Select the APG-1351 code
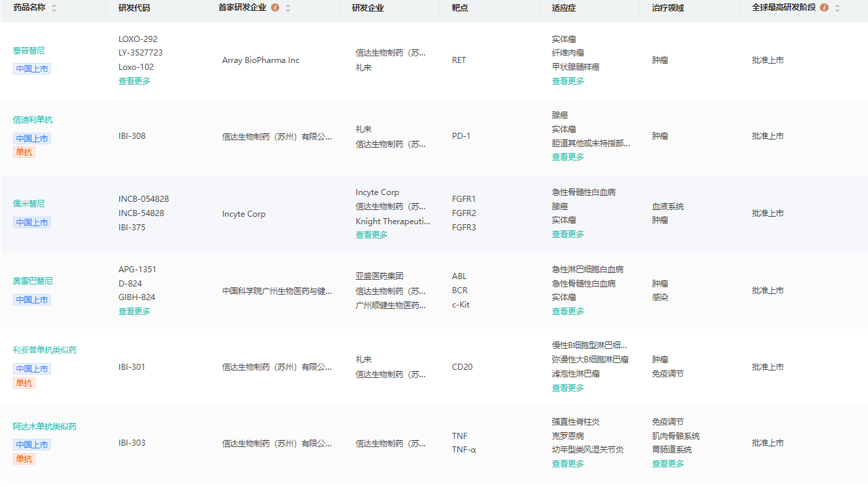Screen dimensions: 868x487 coord(138,270)
